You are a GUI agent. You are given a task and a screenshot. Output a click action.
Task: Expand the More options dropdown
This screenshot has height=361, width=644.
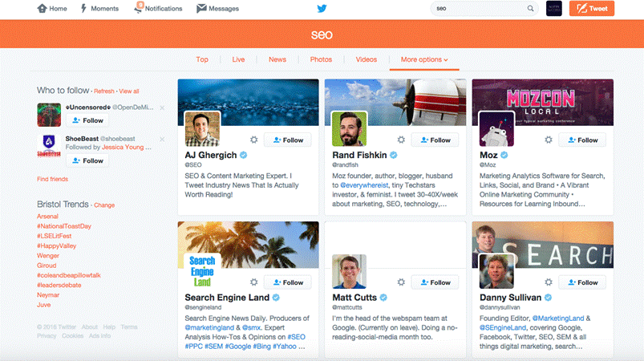424,59
